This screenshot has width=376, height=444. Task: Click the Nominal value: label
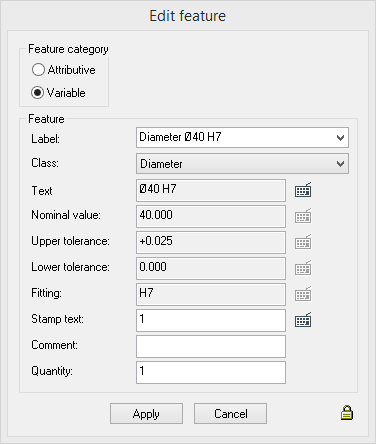[66, 215]
